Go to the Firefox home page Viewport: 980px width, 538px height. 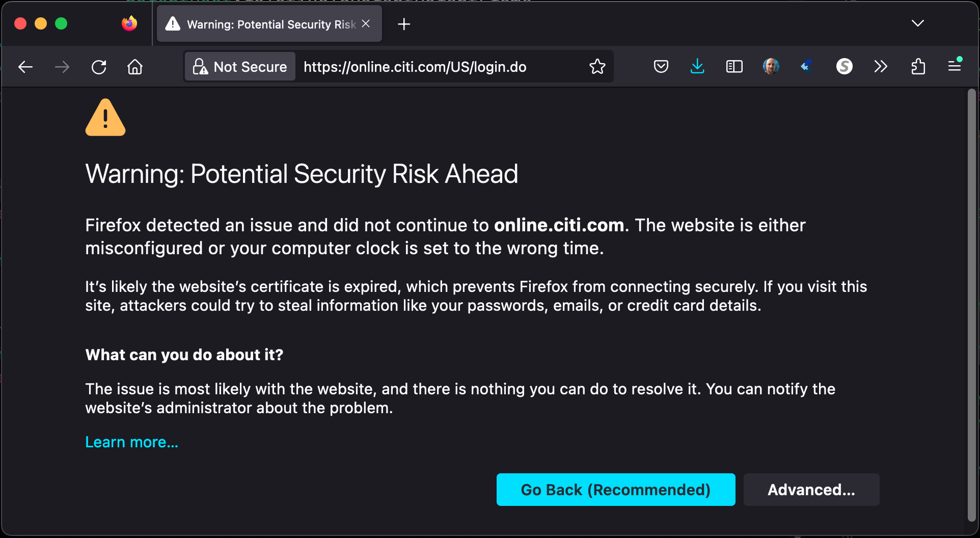[135, 67]
